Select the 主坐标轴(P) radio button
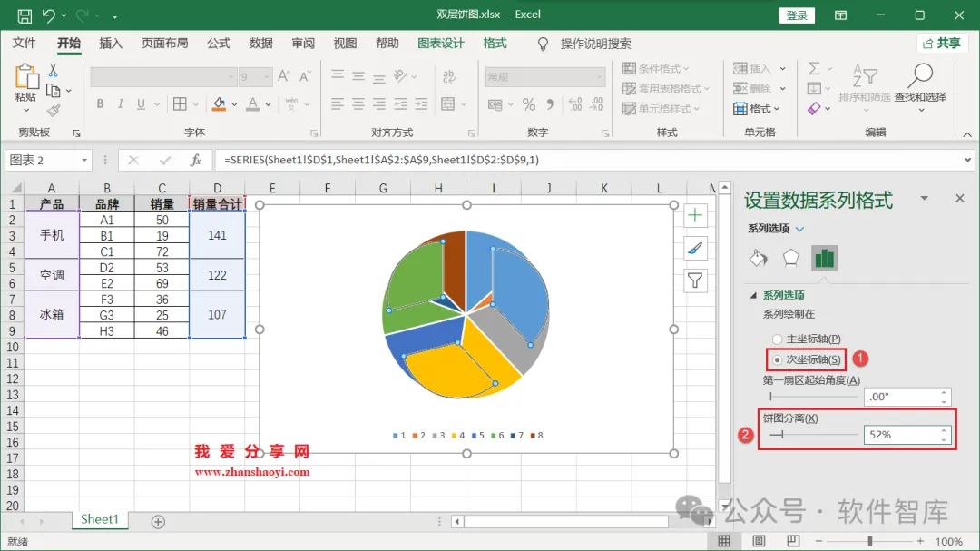This screenshot has height=551, width=980. 777,339
